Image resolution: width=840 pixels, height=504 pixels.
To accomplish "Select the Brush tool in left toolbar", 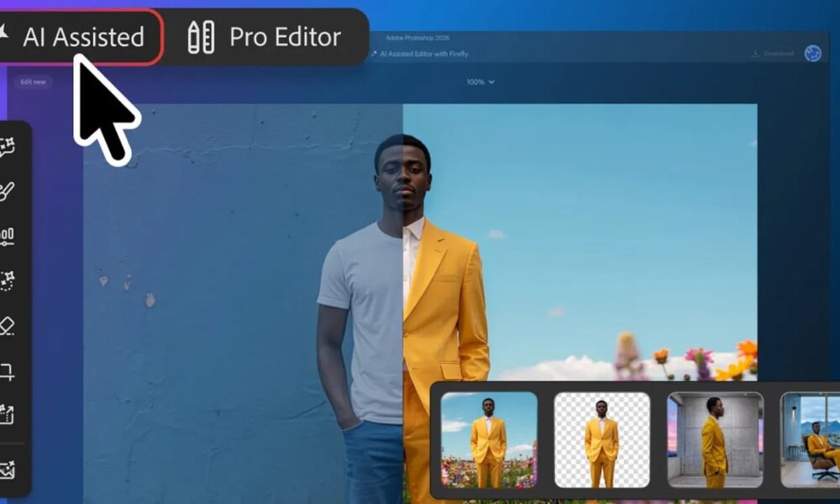I will (7, 192).
